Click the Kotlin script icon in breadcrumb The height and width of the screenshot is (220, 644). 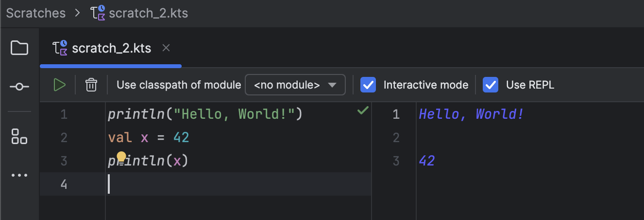(98, 13)
